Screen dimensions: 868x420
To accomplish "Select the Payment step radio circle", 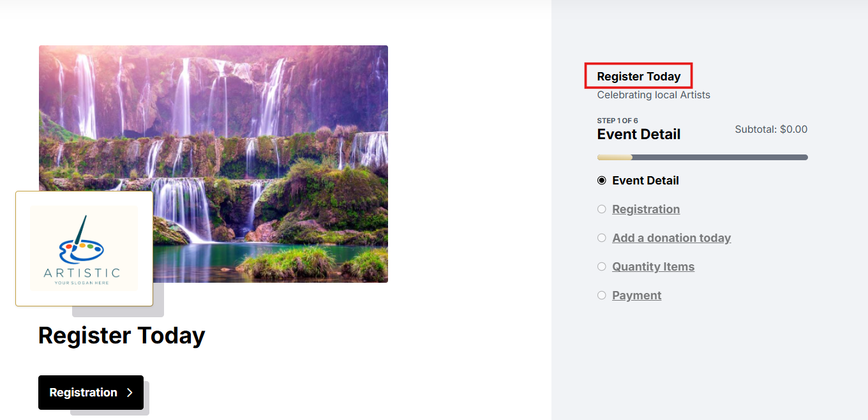I will click(601, 296).
